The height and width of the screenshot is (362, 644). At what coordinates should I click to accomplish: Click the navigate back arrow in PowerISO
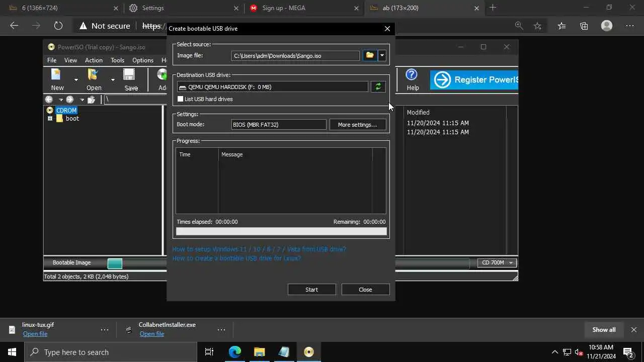pos(49,100)
